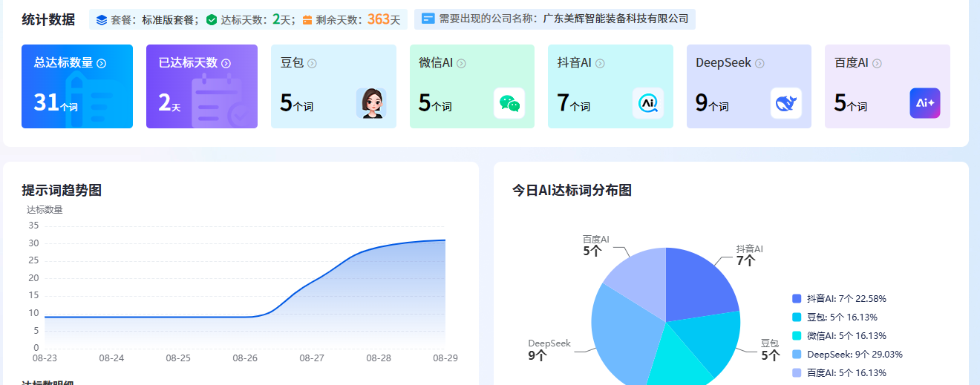
Task: Click the 套餐 layers icon
Action: point(102,20)
